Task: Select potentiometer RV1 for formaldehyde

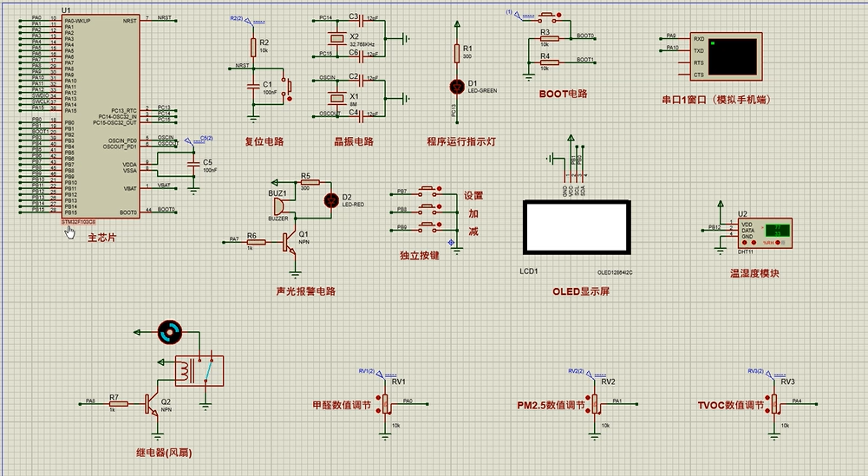Action: point(386,403)
